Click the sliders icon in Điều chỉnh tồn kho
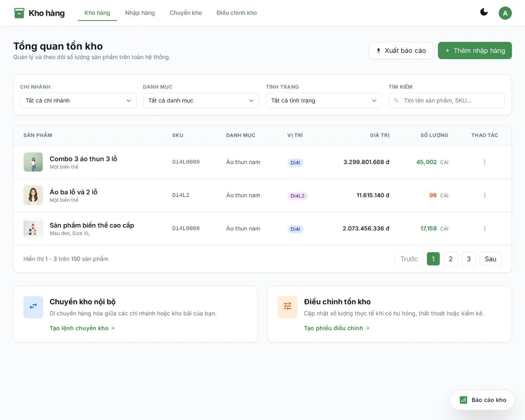 [288, 307]
